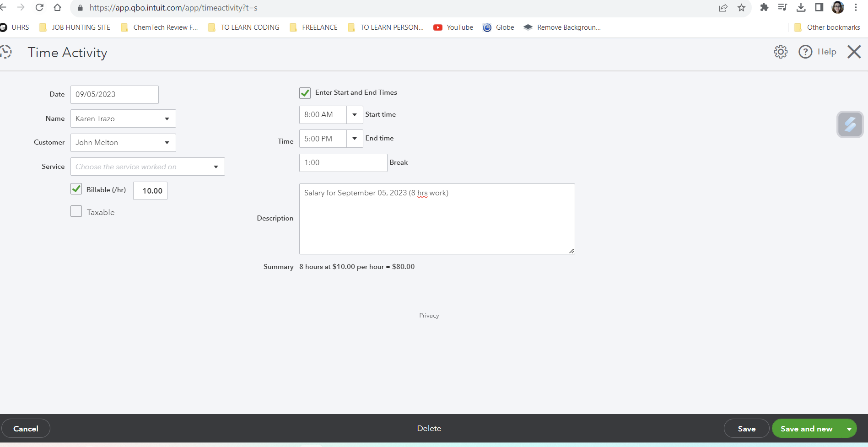Expand the Save and new dropdown arrow

[849, 429]
